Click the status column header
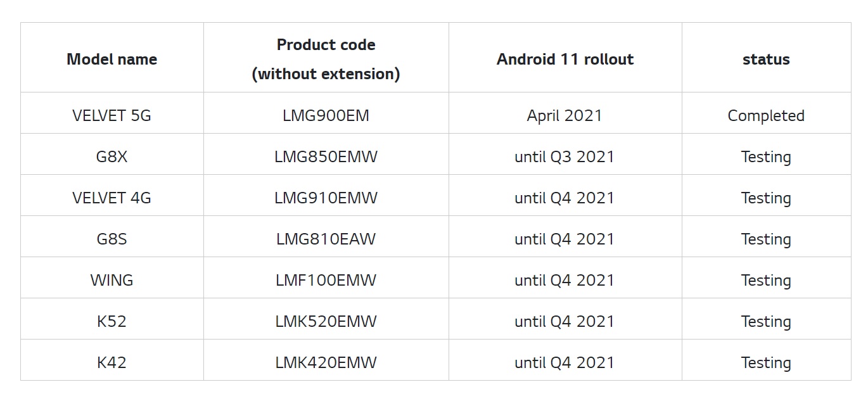 click(x=766, y=60)
